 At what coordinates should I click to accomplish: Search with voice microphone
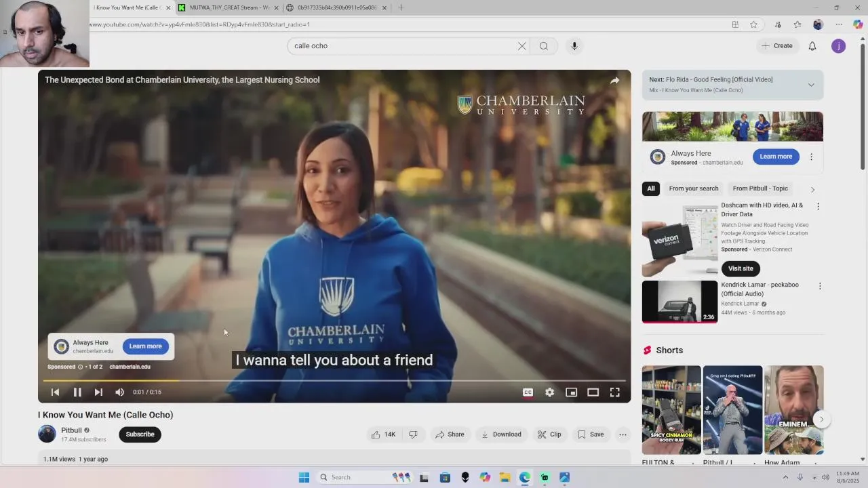coord(574,46)
